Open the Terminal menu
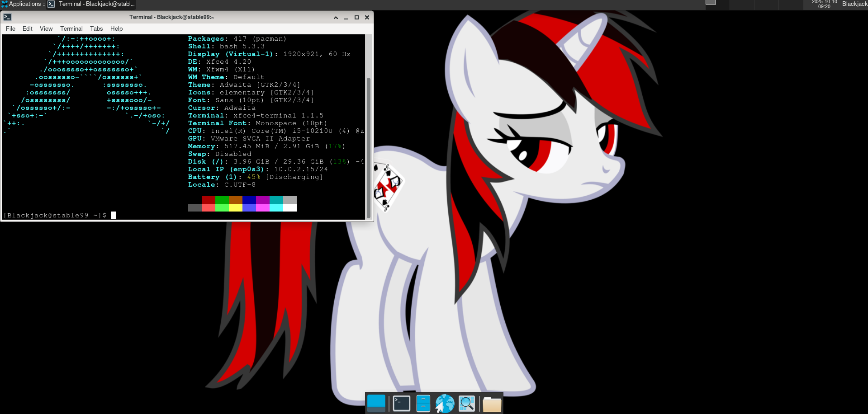 point(71,28)
